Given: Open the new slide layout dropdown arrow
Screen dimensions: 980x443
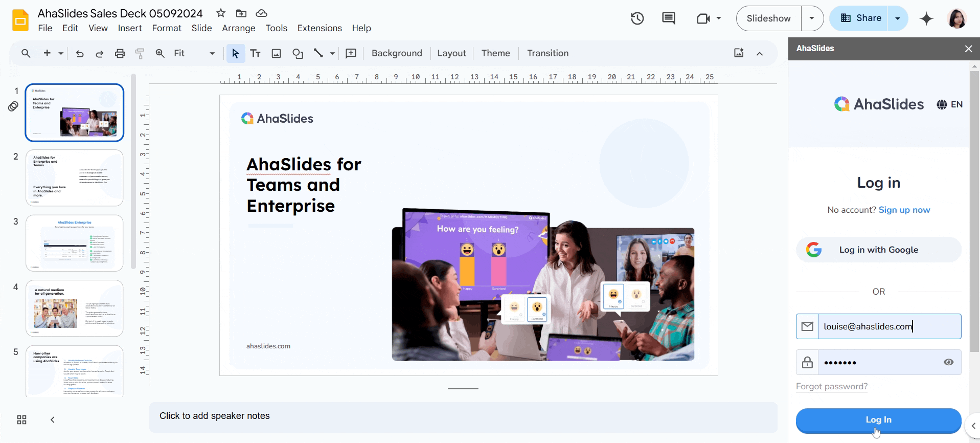Looking at the screenshot, I should [61, 53].
